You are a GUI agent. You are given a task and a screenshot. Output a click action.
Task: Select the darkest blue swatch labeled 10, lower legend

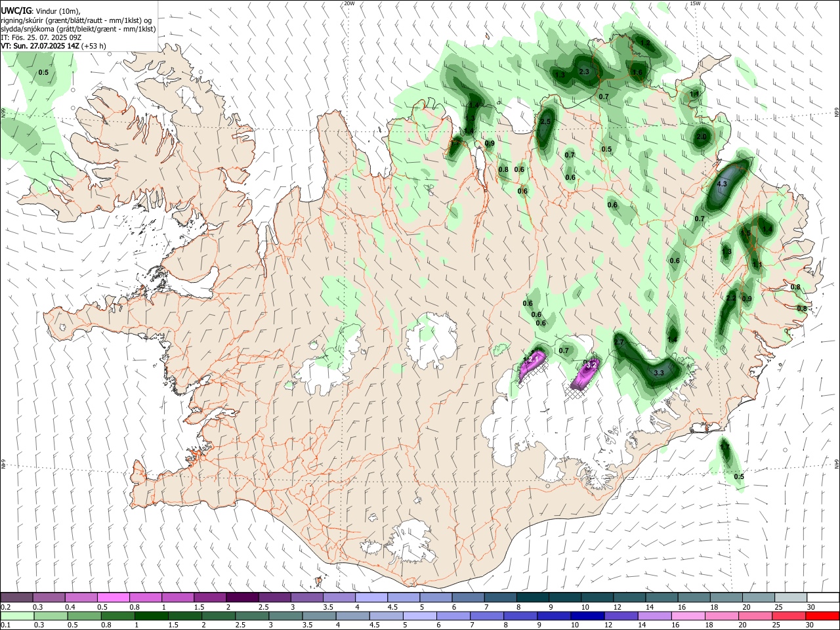click(587, 616)
